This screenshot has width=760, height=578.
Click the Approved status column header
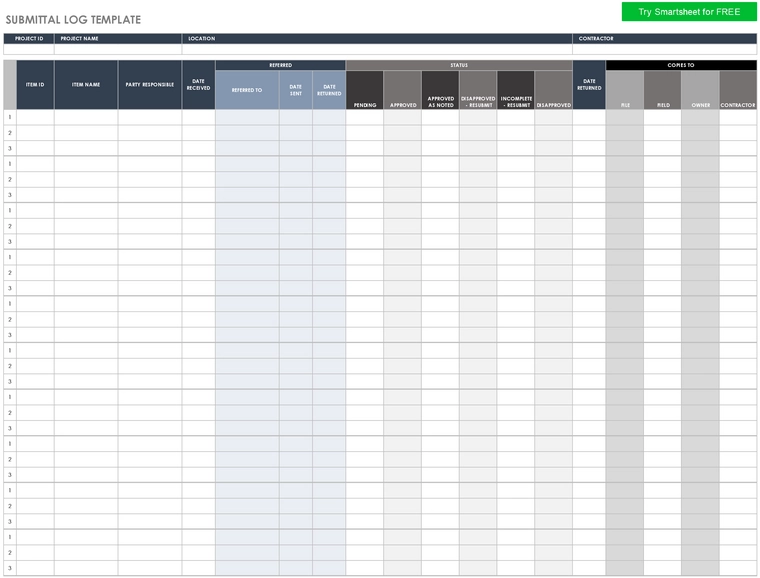pos(403,90)
